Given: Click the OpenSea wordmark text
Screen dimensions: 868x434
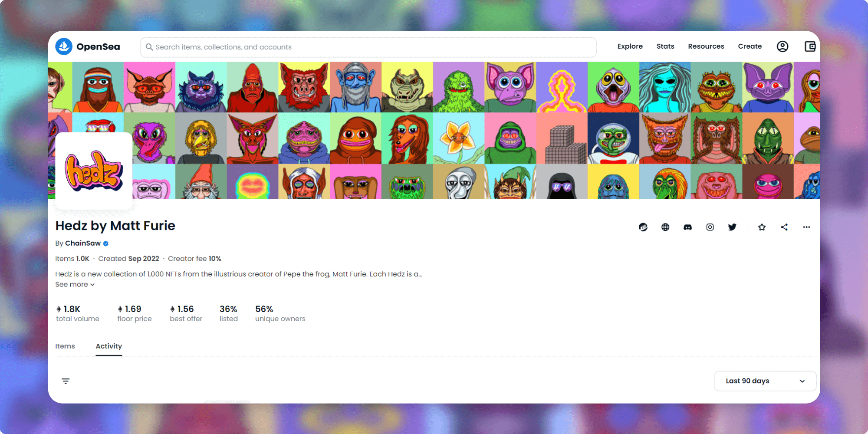Looking at the screenshot, I should 98,47.
